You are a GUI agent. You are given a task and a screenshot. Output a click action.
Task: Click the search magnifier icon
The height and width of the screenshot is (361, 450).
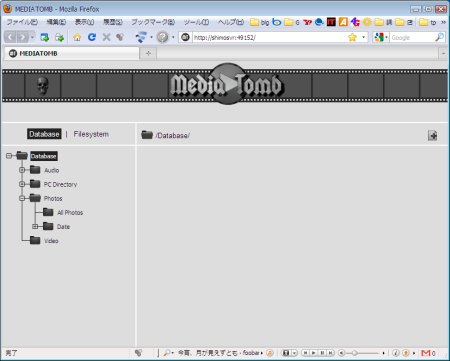pyautogui.click(x=439, y=37)
